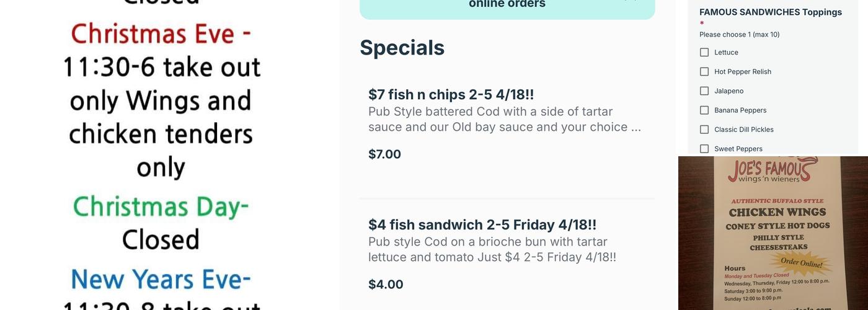Click the fish sandwich description text
The image size is (868, 310).
(x=492, y=249)
